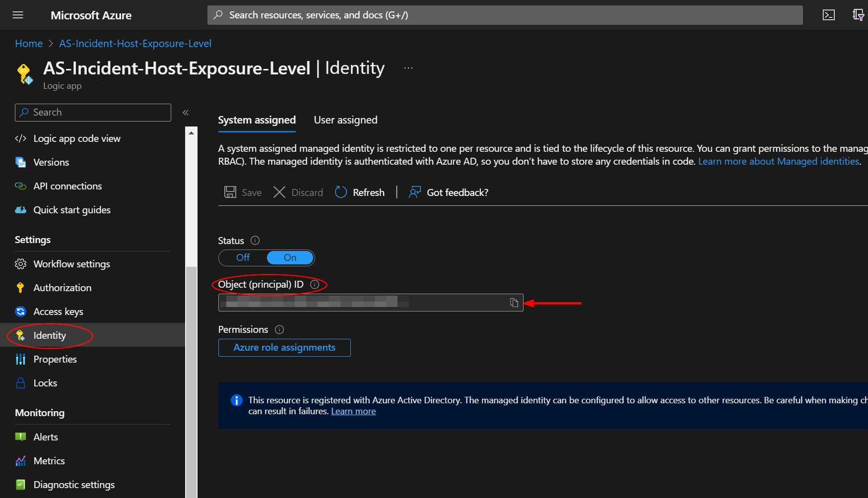The width and height of the screenshot is (868, 498).
Task: Click the Logic app code view icon
Action: pos(20,138)
